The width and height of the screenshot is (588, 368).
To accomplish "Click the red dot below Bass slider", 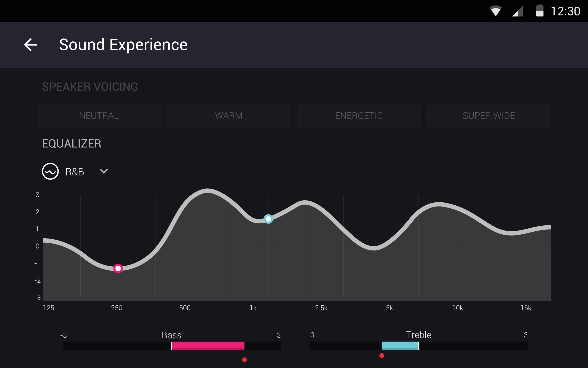I will pos(244,360).
